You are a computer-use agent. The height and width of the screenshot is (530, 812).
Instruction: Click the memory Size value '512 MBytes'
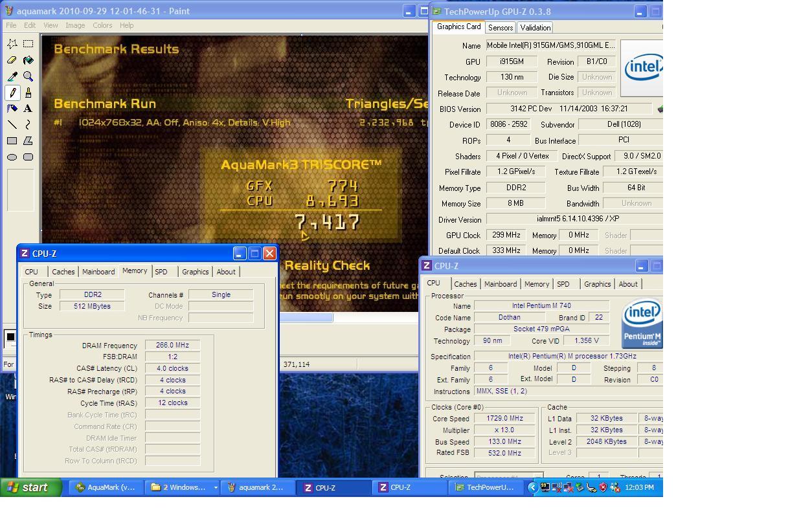[x=92, y=306]
